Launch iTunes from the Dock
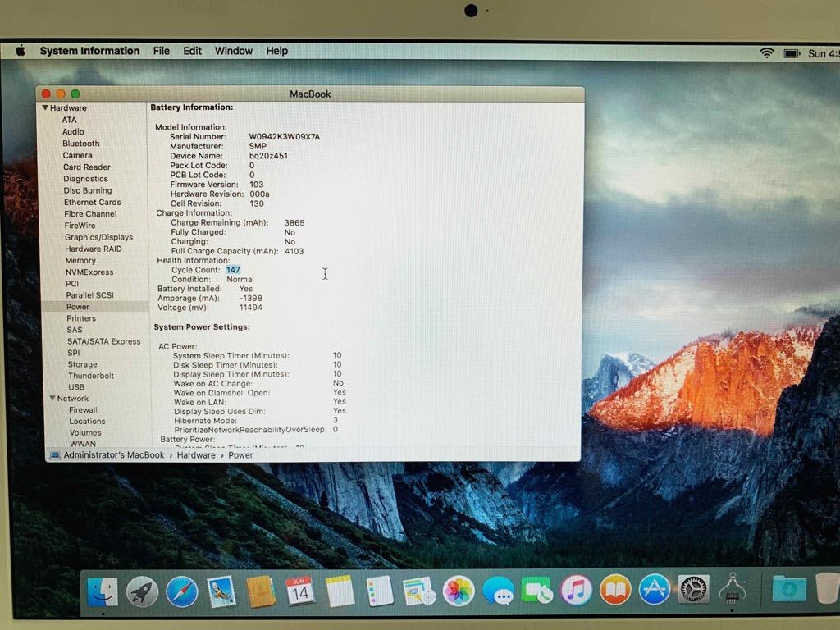Viewport: 840px width, 630px height. click(x=575, y=591)
